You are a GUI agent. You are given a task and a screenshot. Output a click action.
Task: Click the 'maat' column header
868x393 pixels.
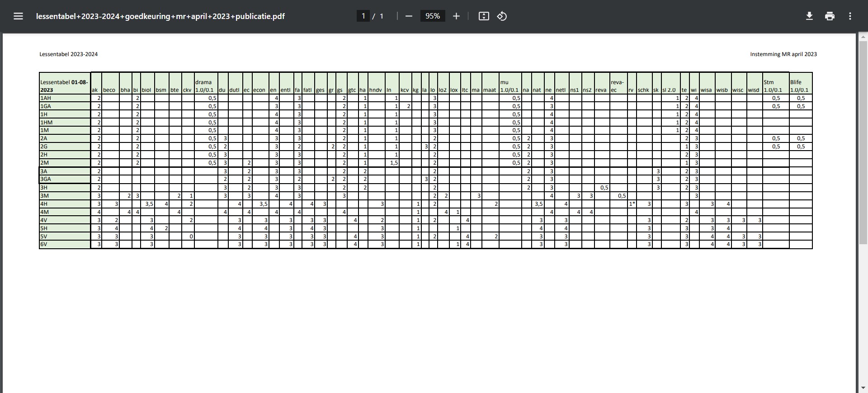(491, 83)
